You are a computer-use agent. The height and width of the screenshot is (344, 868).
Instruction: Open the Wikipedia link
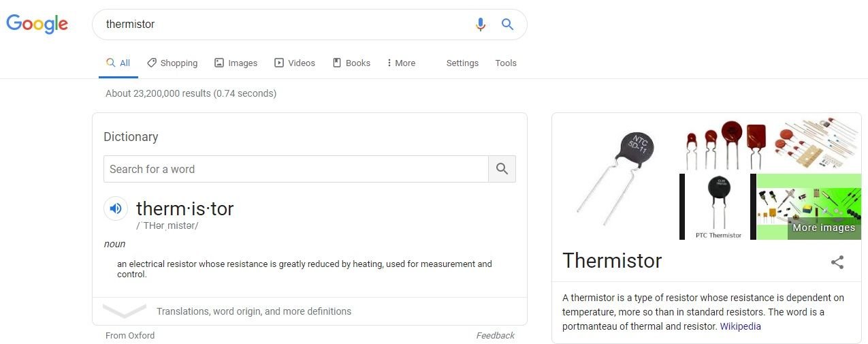point(741,326)
